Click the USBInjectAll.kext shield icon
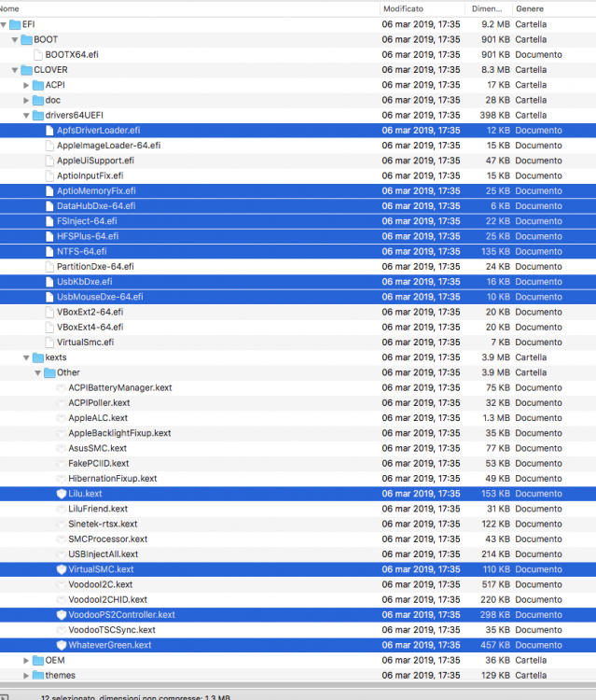This screenshot has height=700, width=596. pos(62,554)
